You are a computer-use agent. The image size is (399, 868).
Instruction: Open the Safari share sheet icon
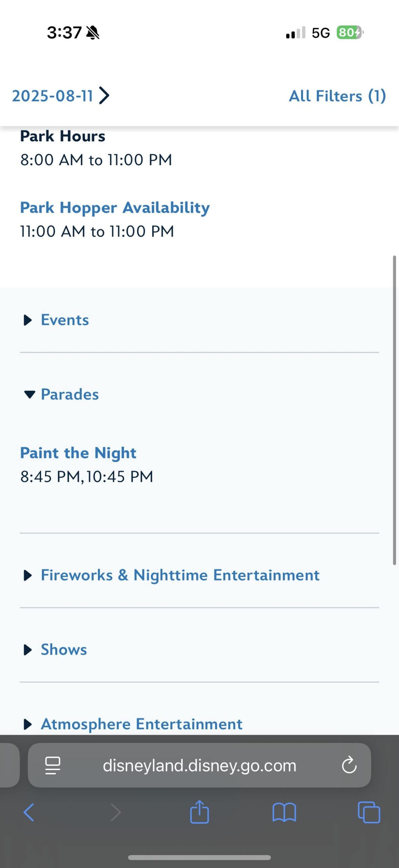point(199,812)
